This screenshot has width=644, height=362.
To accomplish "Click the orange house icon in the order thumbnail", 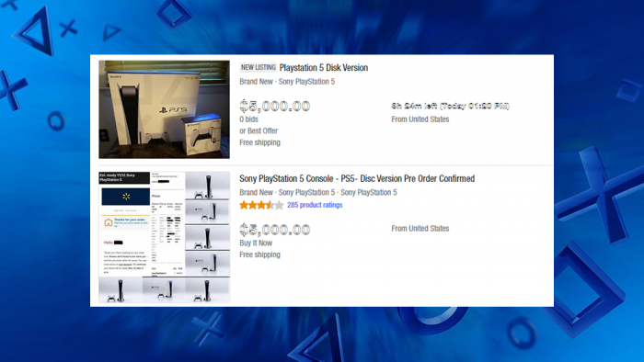I will click(109, 222).
